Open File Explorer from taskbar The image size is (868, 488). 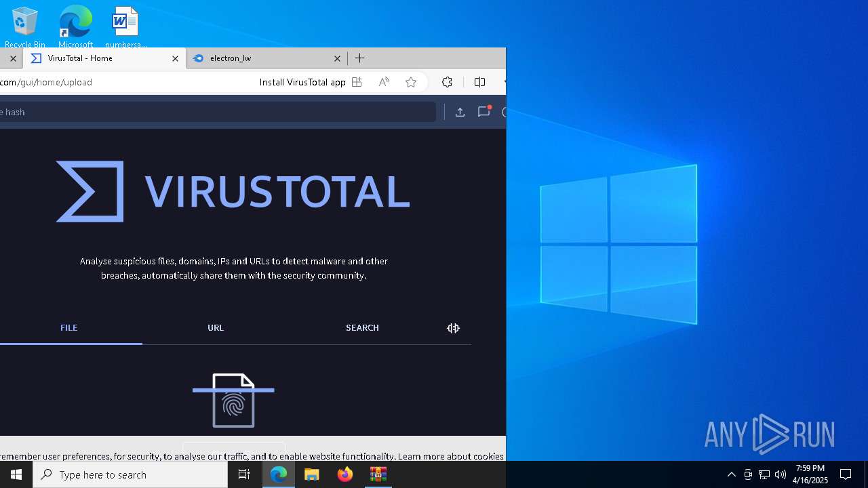tap(312, 474)
